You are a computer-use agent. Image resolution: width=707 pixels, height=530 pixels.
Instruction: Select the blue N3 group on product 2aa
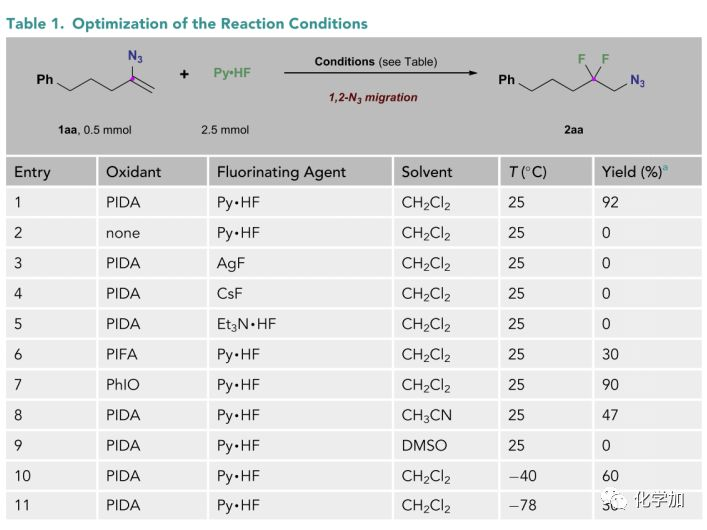pos(638,82)
